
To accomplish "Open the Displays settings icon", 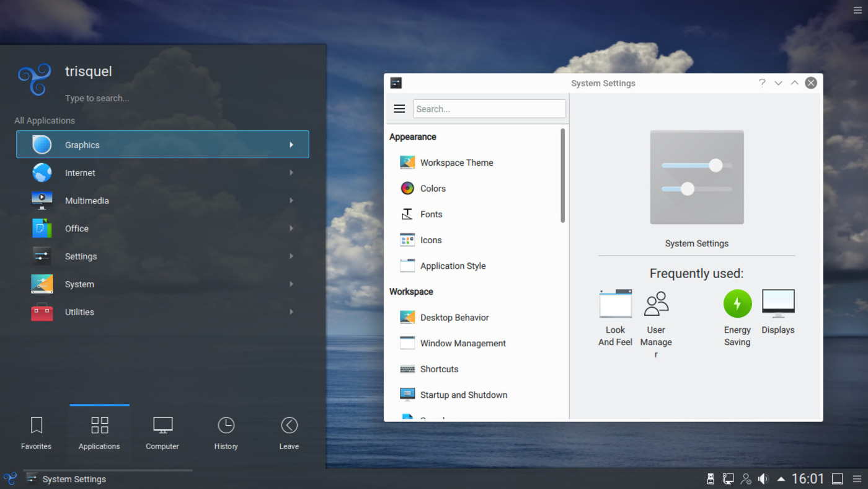I will 777,304.
